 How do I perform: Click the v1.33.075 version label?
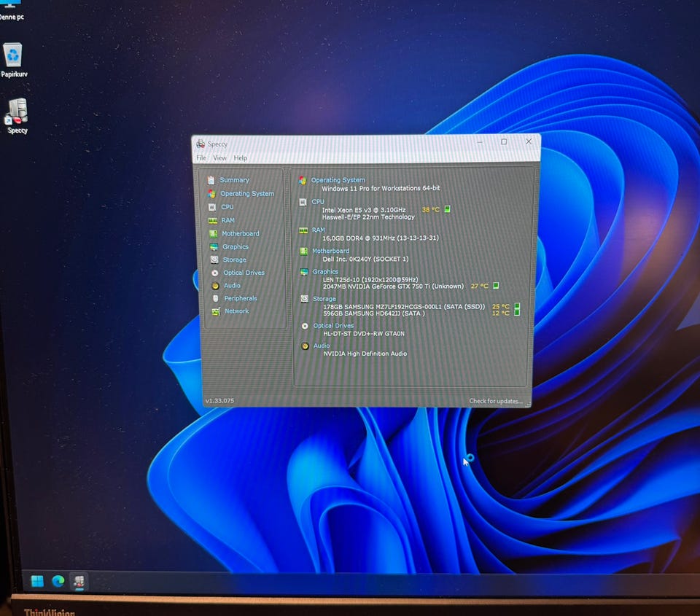point(219,401)
